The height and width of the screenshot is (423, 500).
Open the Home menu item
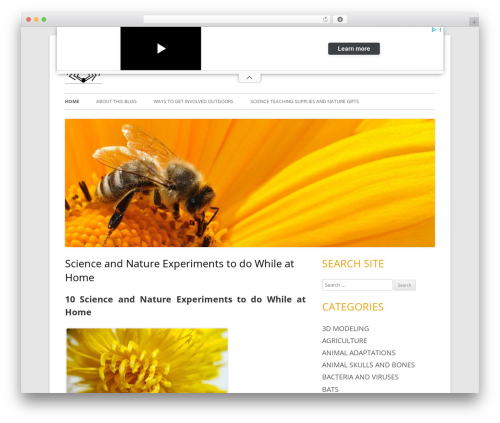72,101
